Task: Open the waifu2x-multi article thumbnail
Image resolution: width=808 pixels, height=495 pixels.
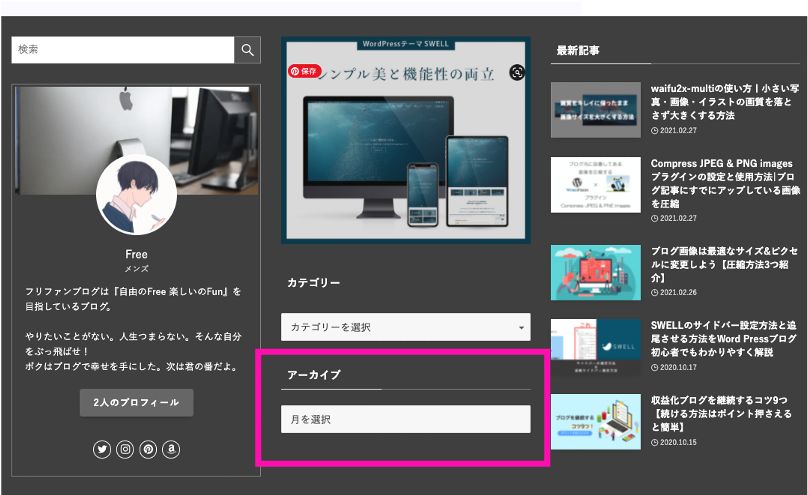Action: tap(596, 110)
